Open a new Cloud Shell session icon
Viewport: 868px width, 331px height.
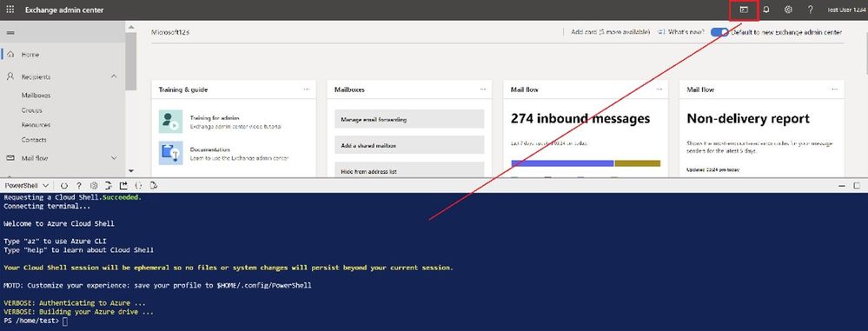point(124,185)
